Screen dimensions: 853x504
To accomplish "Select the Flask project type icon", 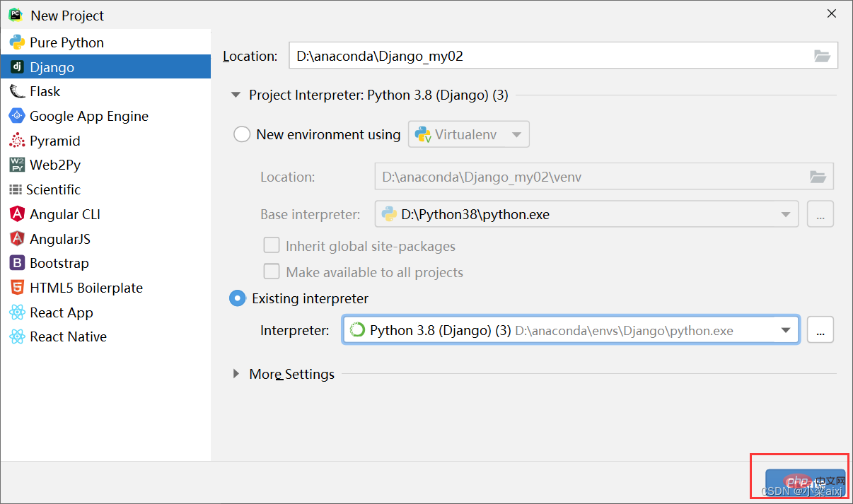I will [x=17, y=91].
